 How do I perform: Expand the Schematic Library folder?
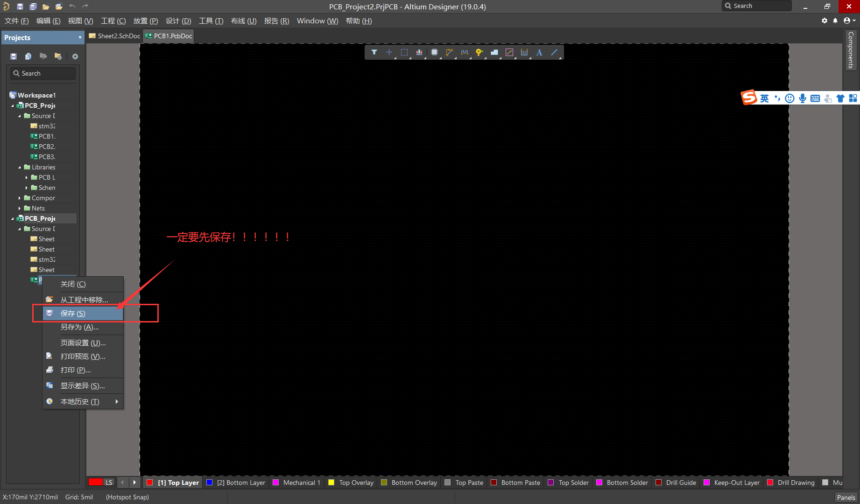pos(26,188)
